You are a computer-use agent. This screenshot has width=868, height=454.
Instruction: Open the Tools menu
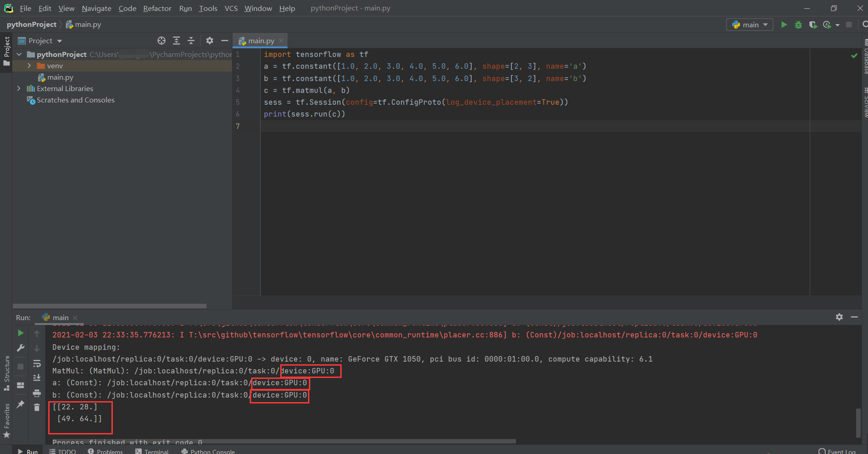[208, 8]
